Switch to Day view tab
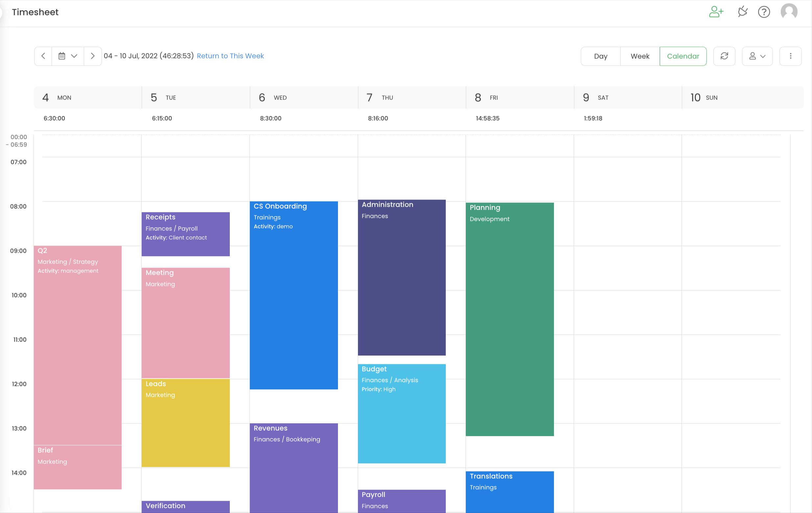 click(600, 56)
